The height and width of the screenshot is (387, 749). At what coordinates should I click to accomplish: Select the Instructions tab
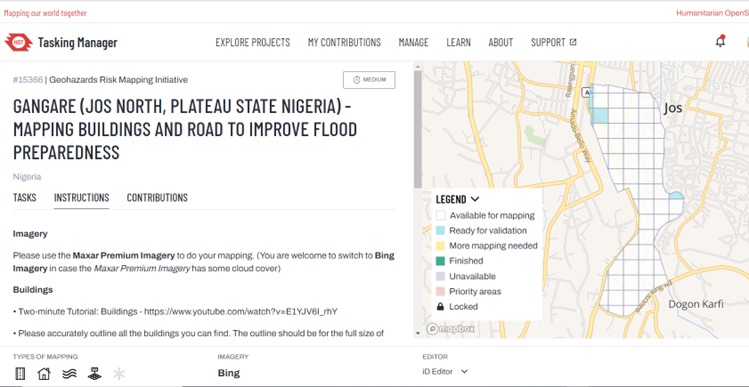[x=82, y=197]
